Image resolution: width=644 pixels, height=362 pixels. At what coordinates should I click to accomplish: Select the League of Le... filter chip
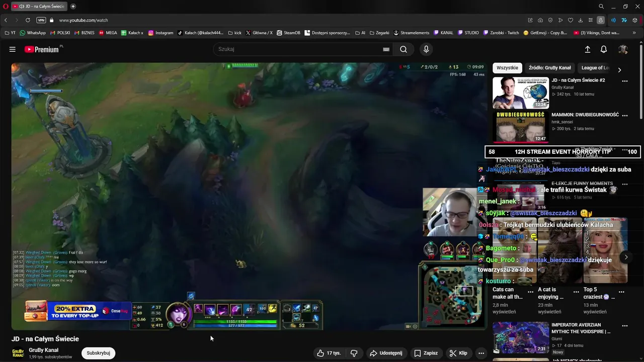click(x=595, y=68)
